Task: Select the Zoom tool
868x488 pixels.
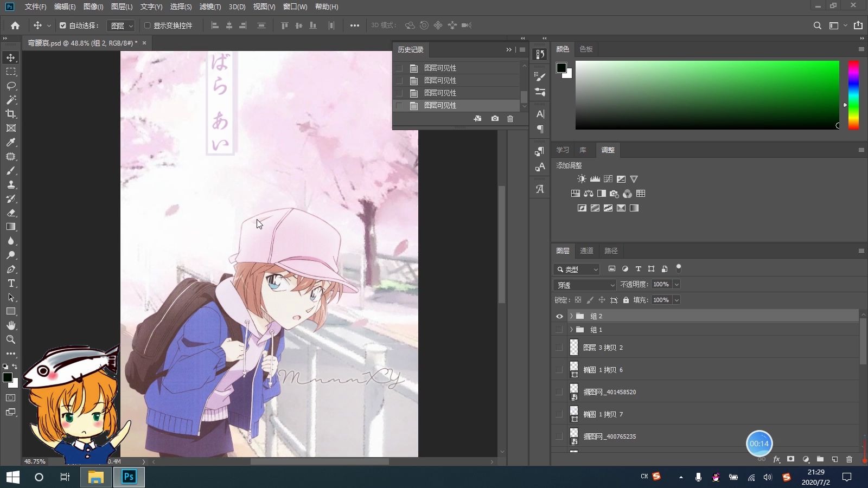Action: tap(11, 339)
